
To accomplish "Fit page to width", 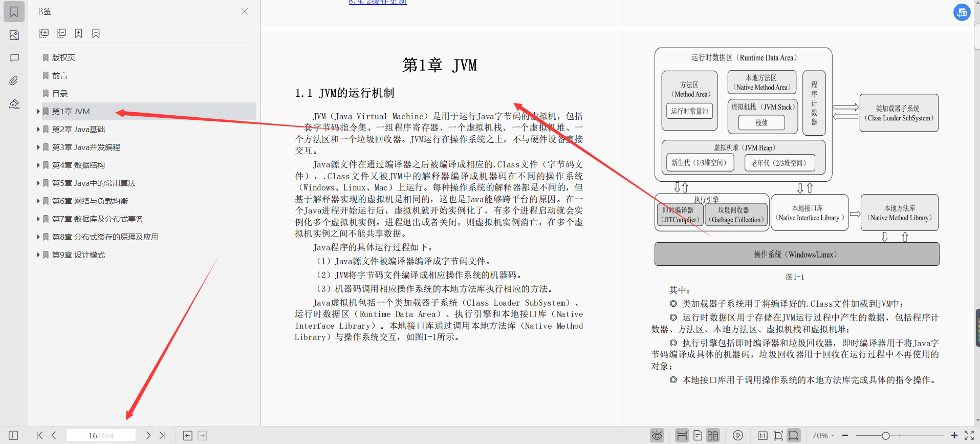I will pyautogui.click(x=794, y=435).
